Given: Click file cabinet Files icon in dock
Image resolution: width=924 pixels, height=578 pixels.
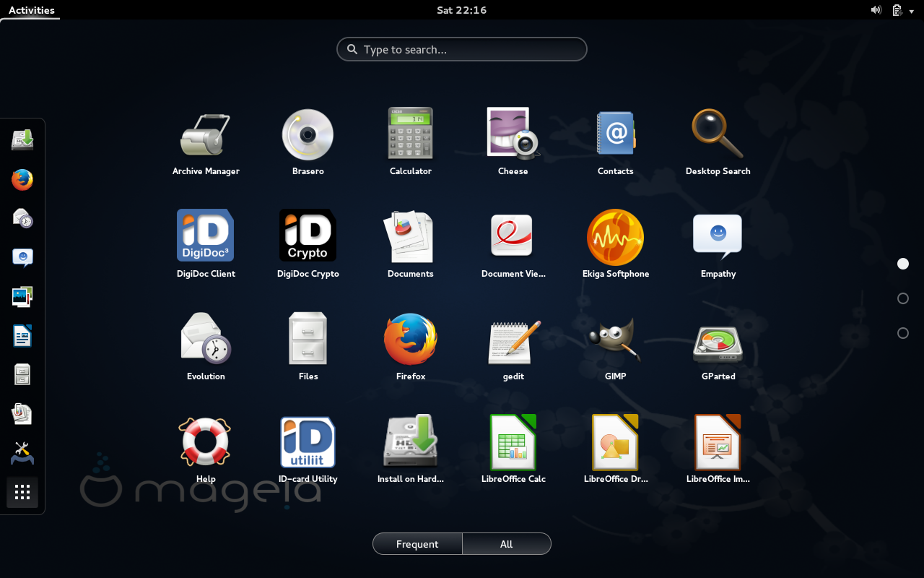Looking at the screenshot, I should pos(22,374).
